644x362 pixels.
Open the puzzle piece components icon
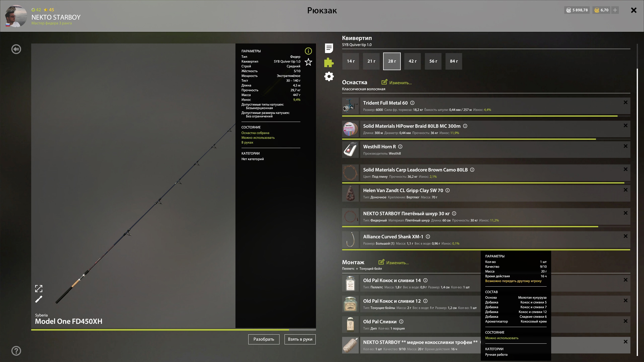tap(329, 62)
